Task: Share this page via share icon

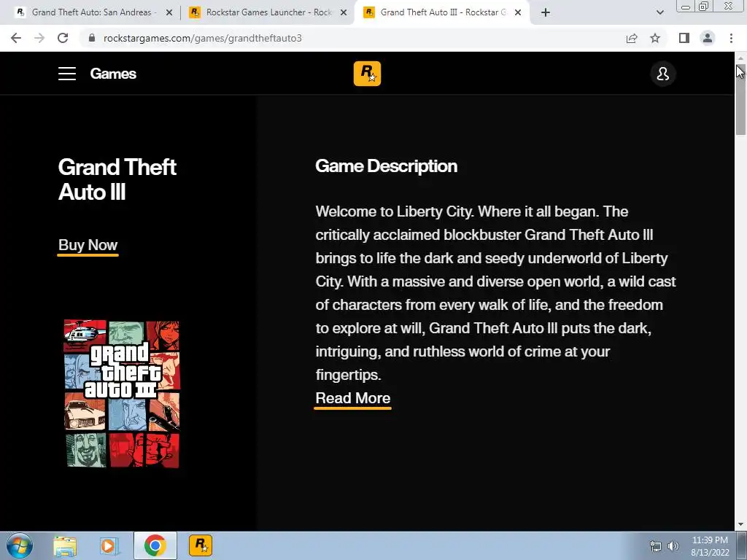Action: pos(632,38)
